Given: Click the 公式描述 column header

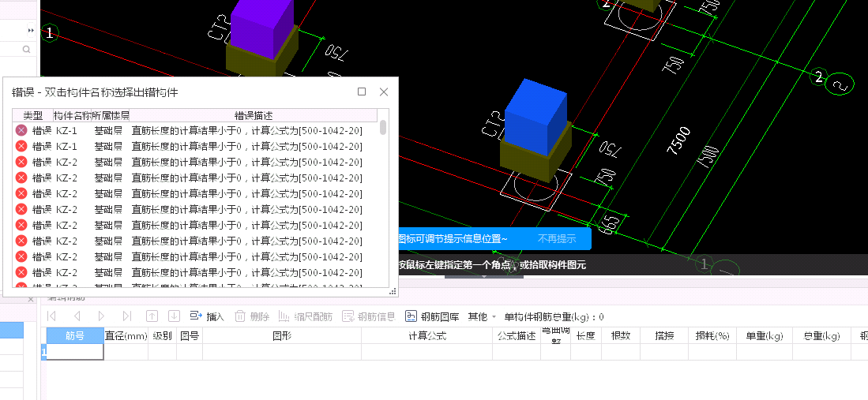Looking at the screenshot, I should [517, 335].
